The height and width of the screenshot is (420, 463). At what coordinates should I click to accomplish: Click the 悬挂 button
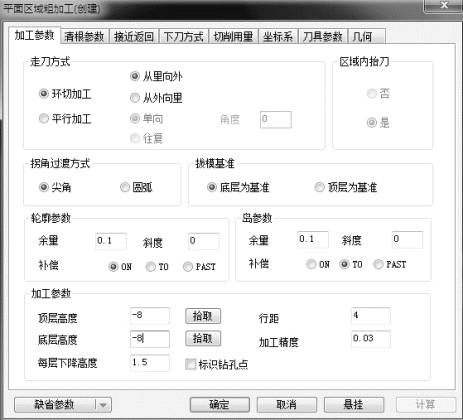354,405
